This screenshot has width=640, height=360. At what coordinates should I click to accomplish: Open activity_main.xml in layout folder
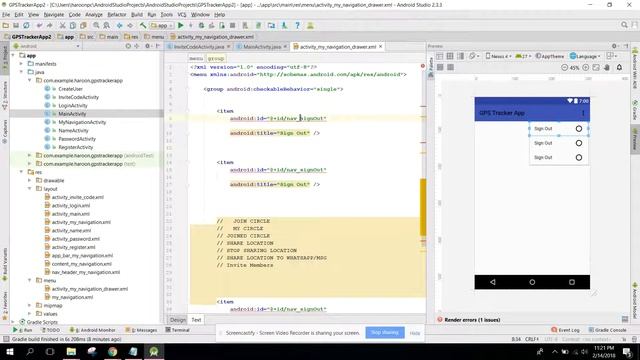click(70, 214)
